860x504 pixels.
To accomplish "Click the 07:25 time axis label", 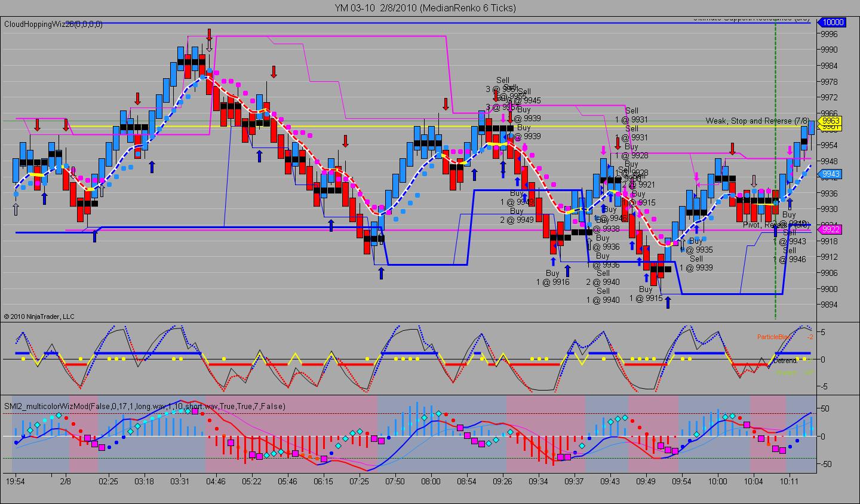I will click(359, 481).
